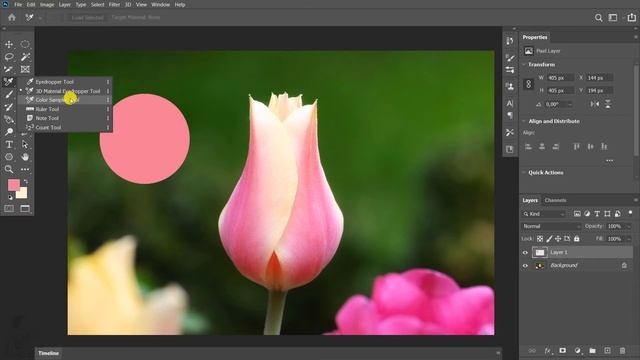The height and width of the screenshot is (360, 640).
Task: Toggle Quick Mask mode
Action: [x=9, y=209]
